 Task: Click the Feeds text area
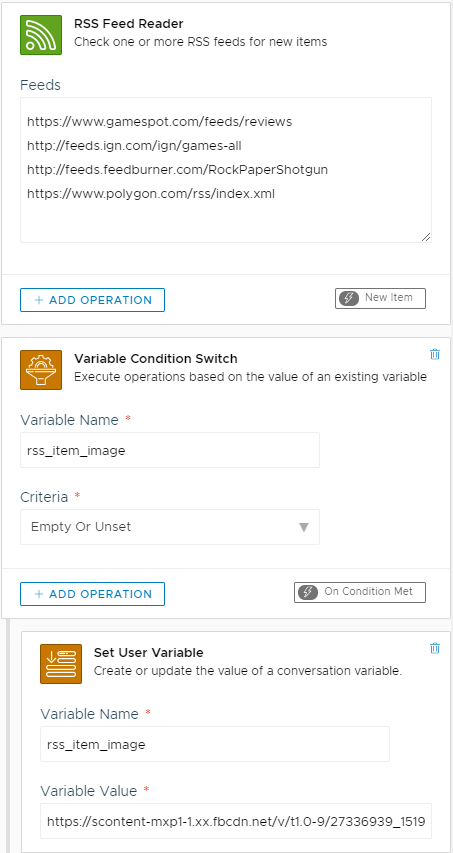pos(226,170)
